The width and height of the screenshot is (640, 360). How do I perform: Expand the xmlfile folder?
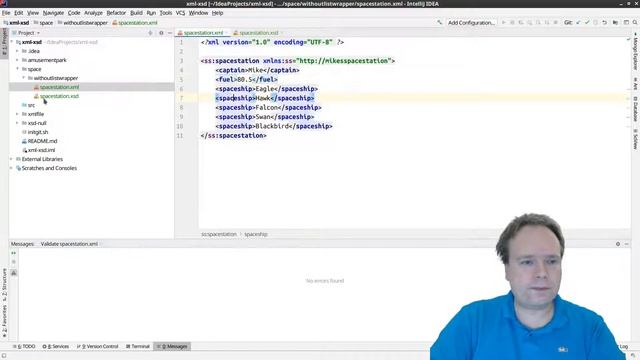coord(17,114)
